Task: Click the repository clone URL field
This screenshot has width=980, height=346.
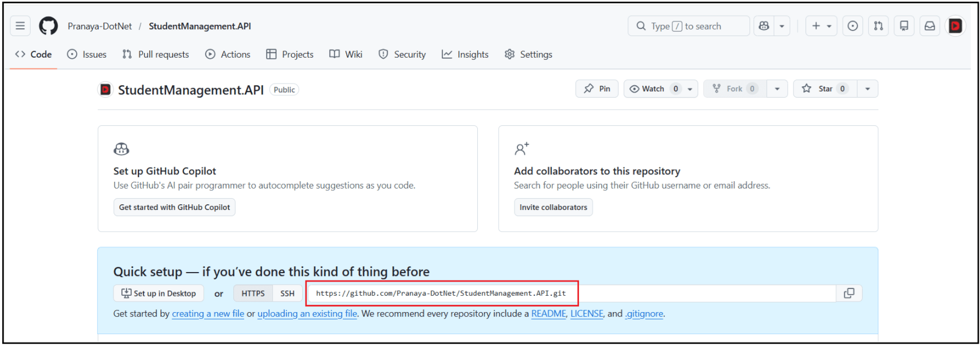Action: [572, 294]
